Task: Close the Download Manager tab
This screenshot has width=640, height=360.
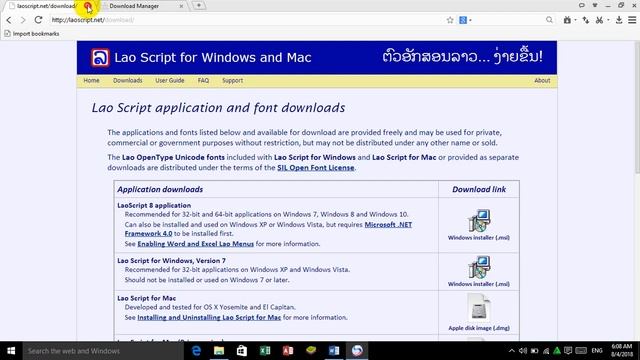Action: 181,6
